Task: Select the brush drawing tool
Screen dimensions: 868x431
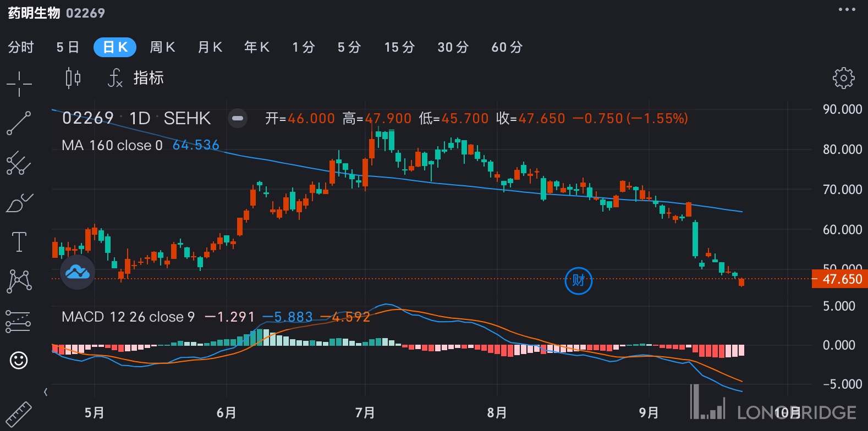Action: click(19, 203)
